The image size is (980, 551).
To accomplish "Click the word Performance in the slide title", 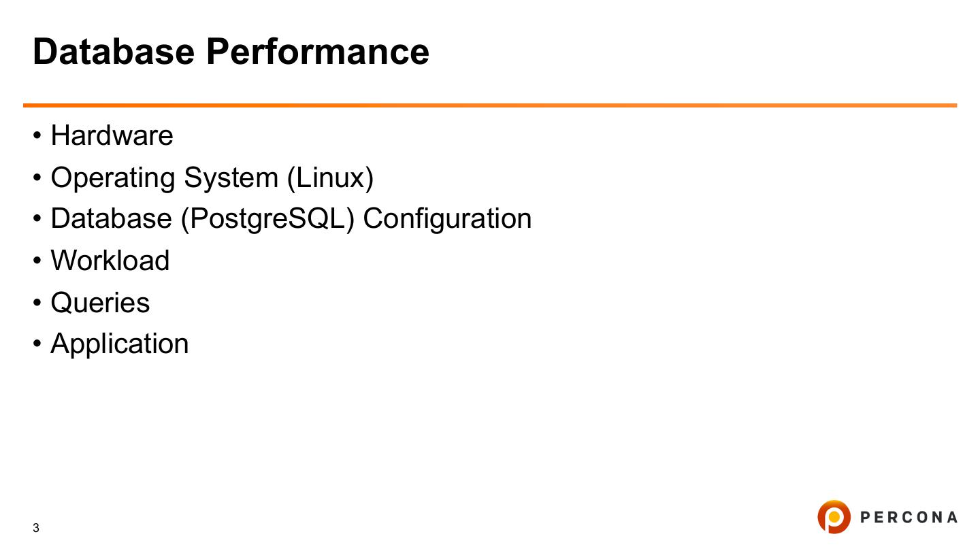I will pyautogui.click(x=317, y=52).
